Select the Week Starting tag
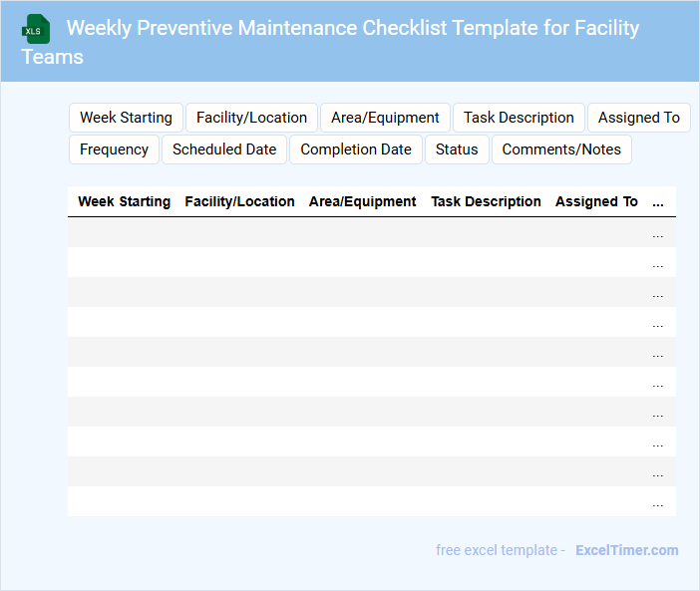Image resolution: width=700 pixels, height=591 pixels. pos(126,118)
